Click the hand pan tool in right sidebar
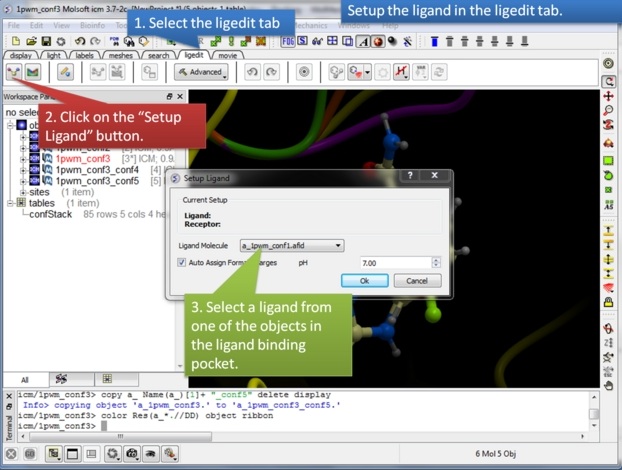Image resolution: width=622 pixels, height=470 pixels. 608,384
